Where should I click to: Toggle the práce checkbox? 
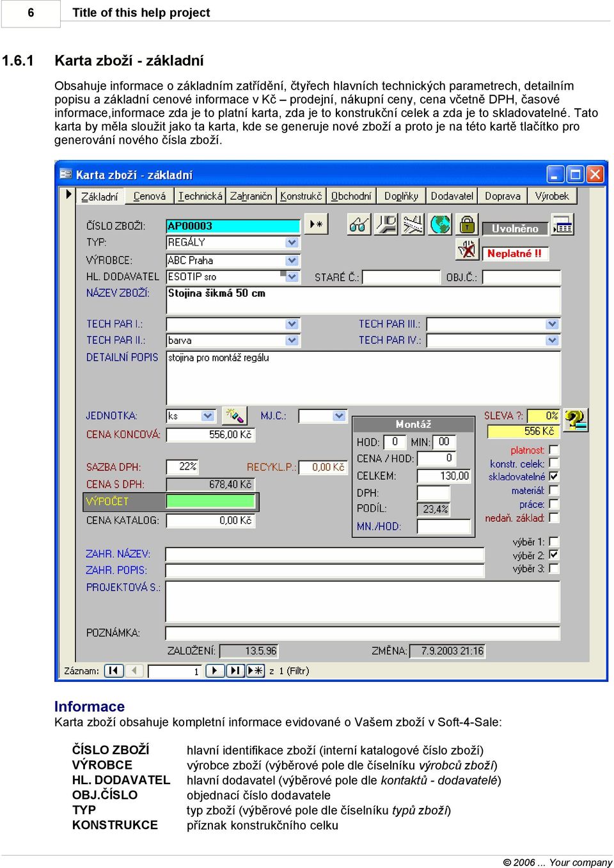554,504
